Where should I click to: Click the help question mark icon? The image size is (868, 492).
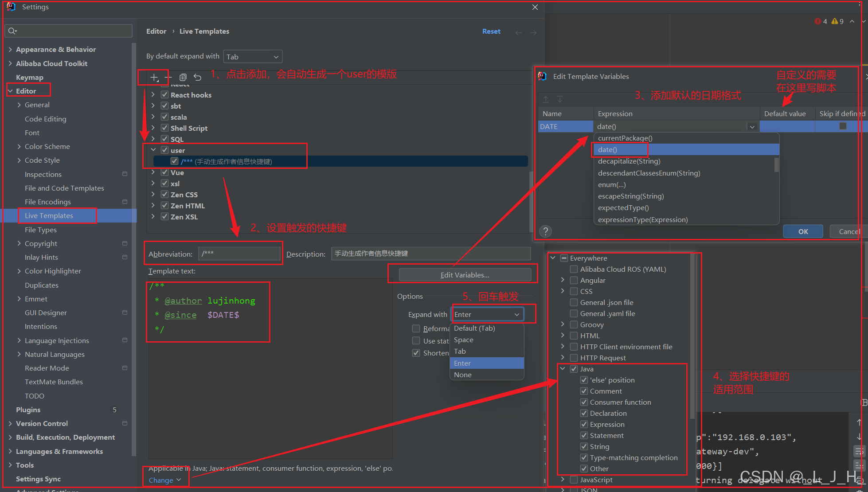click(546, 231)
